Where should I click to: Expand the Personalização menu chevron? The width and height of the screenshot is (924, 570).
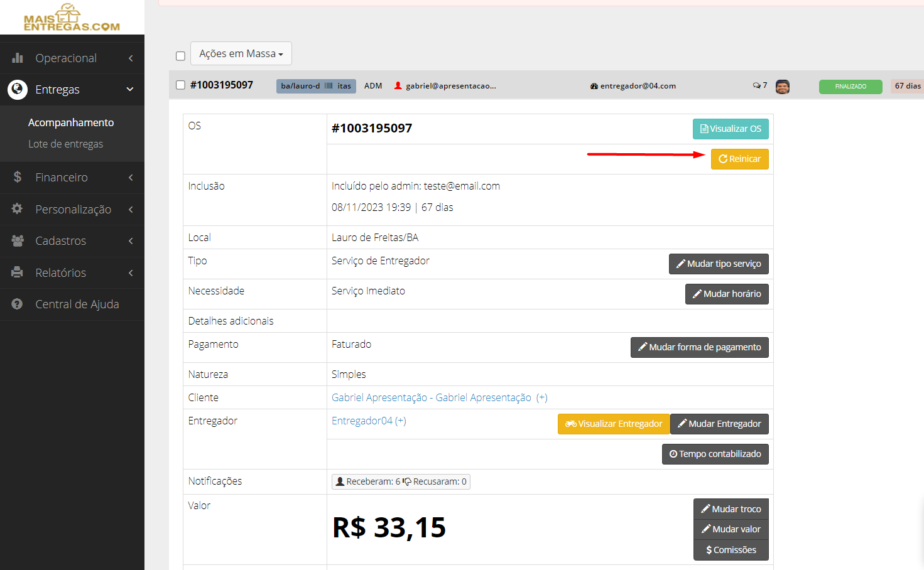click(x=131, y=209)
